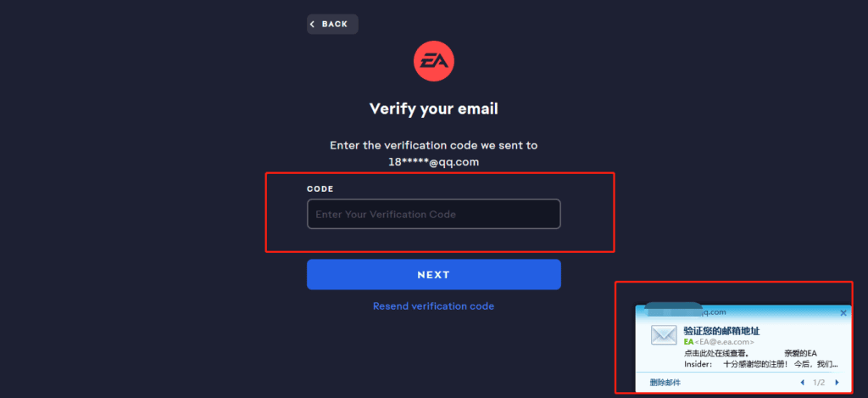
Task: Click the CODE field label
Action: pyautogui.click(x=320, y=189)
